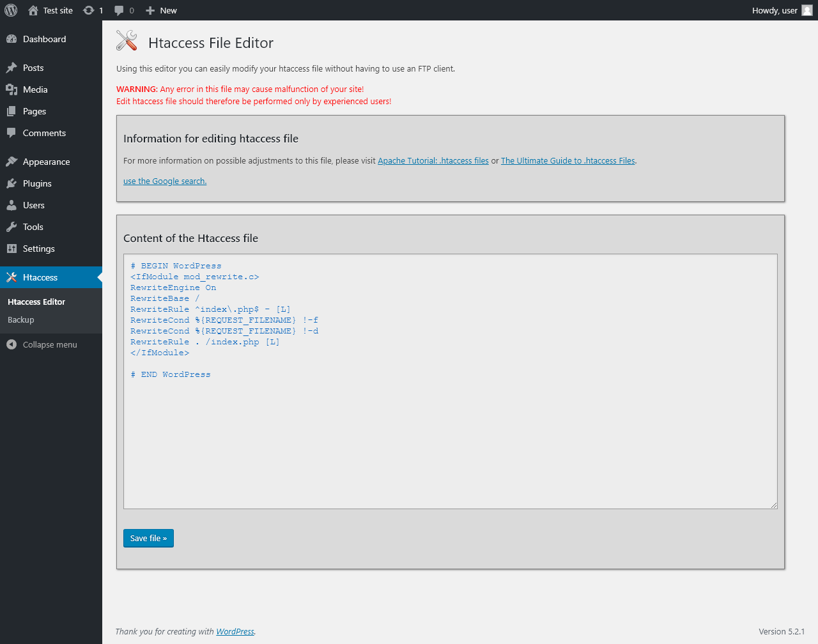Screen dimensions: 818x644
Task: Go to the Media menu
Action: (51, 89)
